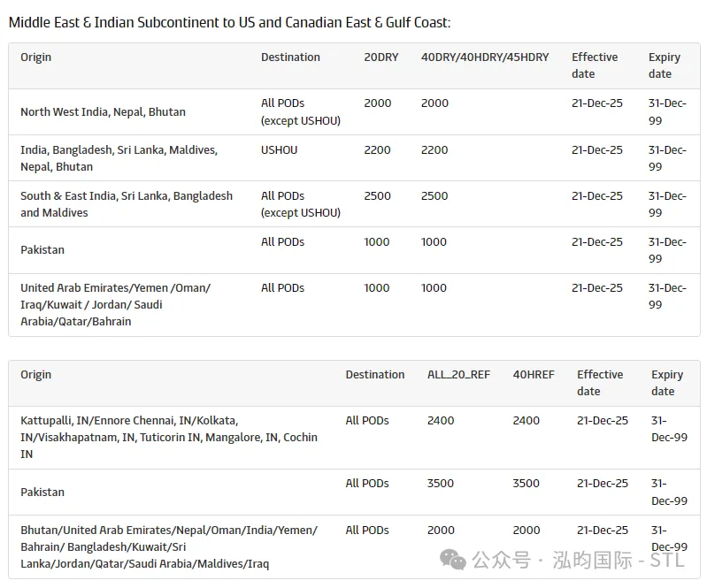
Task: Click the ALL_20_REF column header
Action: tap(458, 375)
